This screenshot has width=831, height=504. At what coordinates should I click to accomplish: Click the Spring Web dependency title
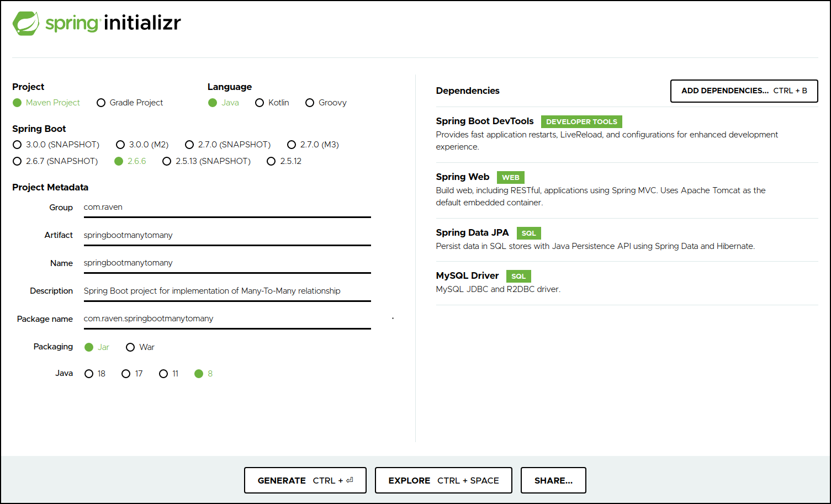[463, 177]
